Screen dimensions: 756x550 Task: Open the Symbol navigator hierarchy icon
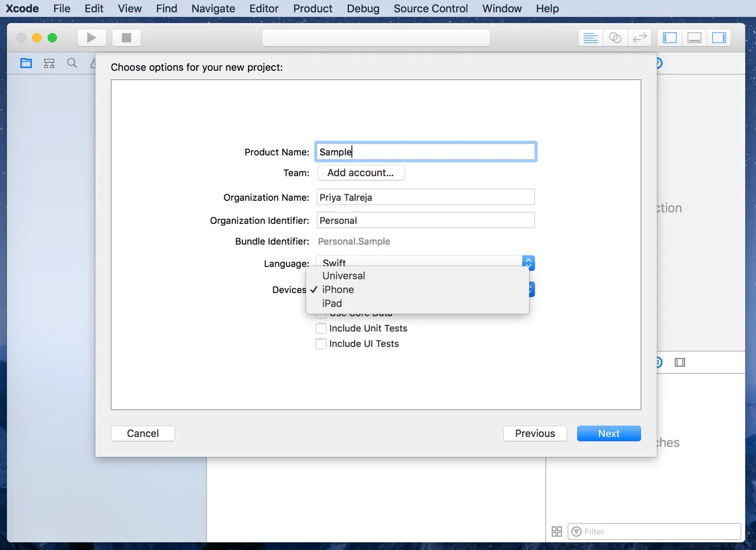click(x=49, y=63)
